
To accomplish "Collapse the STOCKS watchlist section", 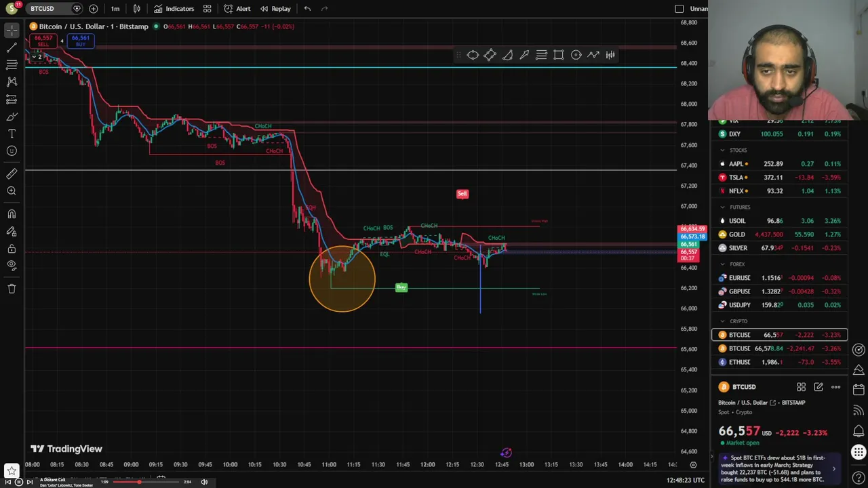I will click(722, 150).
